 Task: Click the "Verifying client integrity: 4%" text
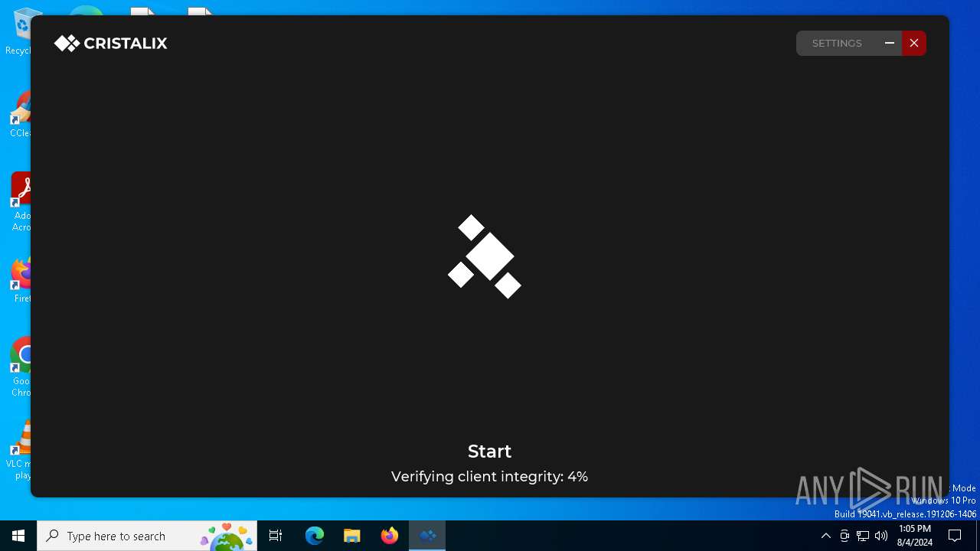[489, 477]
